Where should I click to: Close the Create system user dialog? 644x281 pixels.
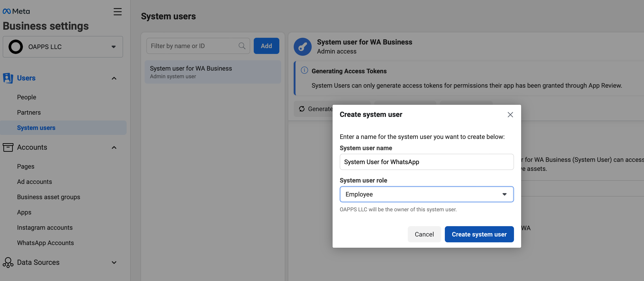pyautogui.click(x=510, y=115)
